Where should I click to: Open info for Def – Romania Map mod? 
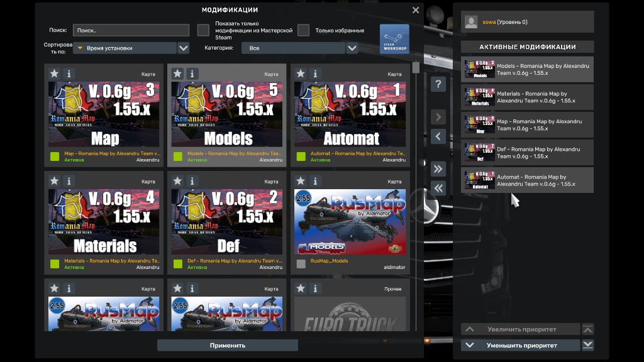[x=192, y=181]
